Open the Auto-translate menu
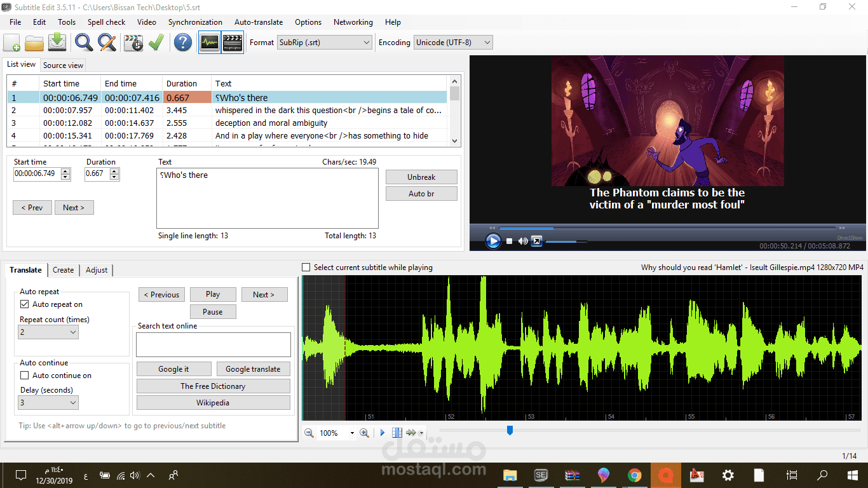Image resolution: width=868 pixels, height=488 pixels. (x=259, y=22)
